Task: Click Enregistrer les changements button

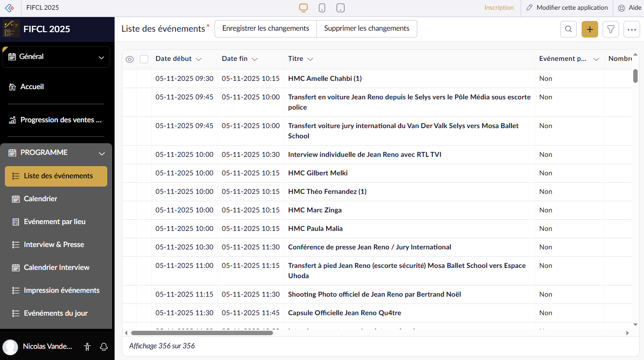Action: (266, 29)
